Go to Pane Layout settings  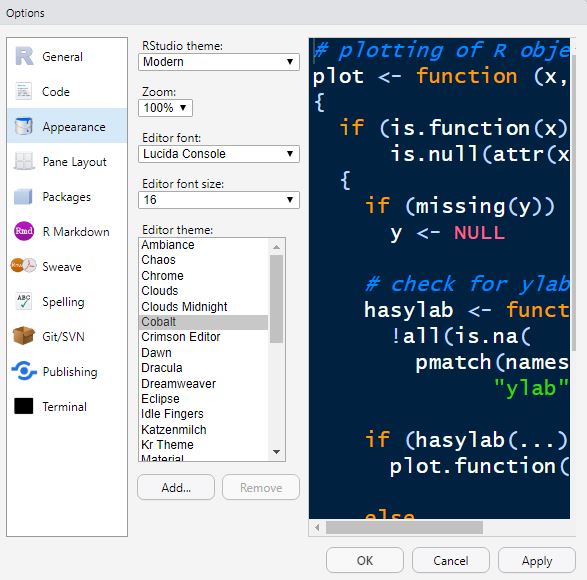(x=67, y=161)
